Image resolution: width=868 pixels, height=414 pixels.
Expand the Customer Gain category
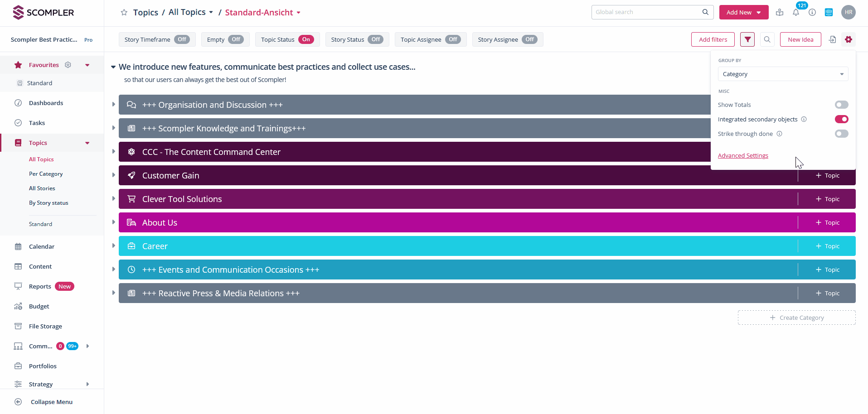(113, 175)
